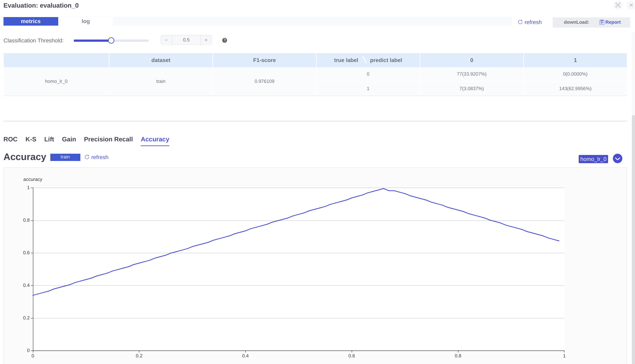Toggle the train dataset tag
The width and height of the screenshot is (635, 364).
[x=65, y=157]
